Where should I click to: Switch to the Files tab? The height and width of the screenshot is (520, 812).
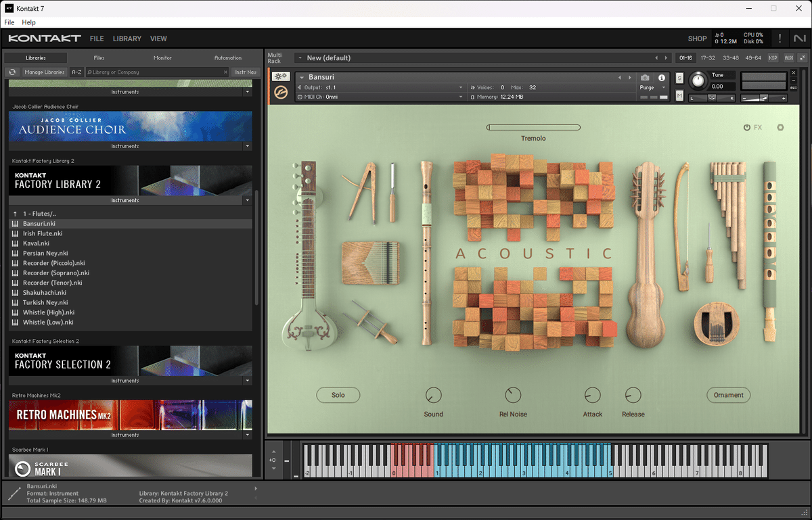(99, 58)
